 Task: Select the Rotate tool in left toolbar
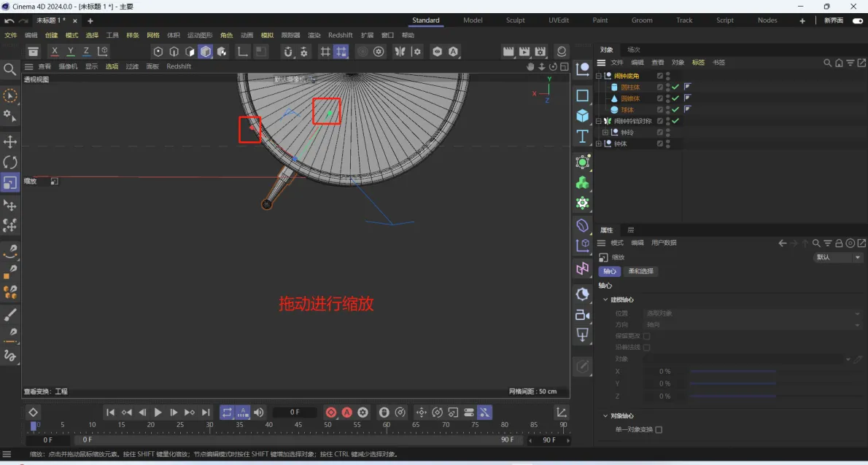click(10, 162)
